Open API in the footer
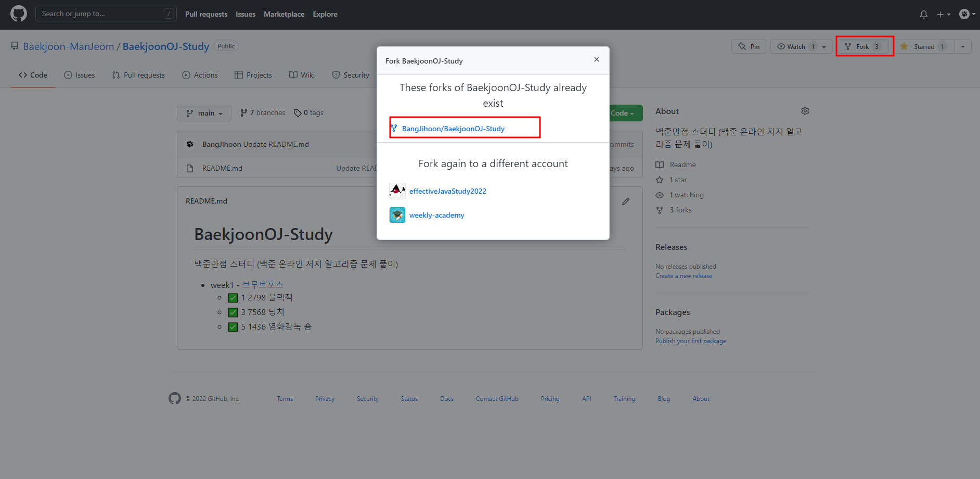This screenshot has width=980, height=479. pyautogui.click(x=587, y=399)
